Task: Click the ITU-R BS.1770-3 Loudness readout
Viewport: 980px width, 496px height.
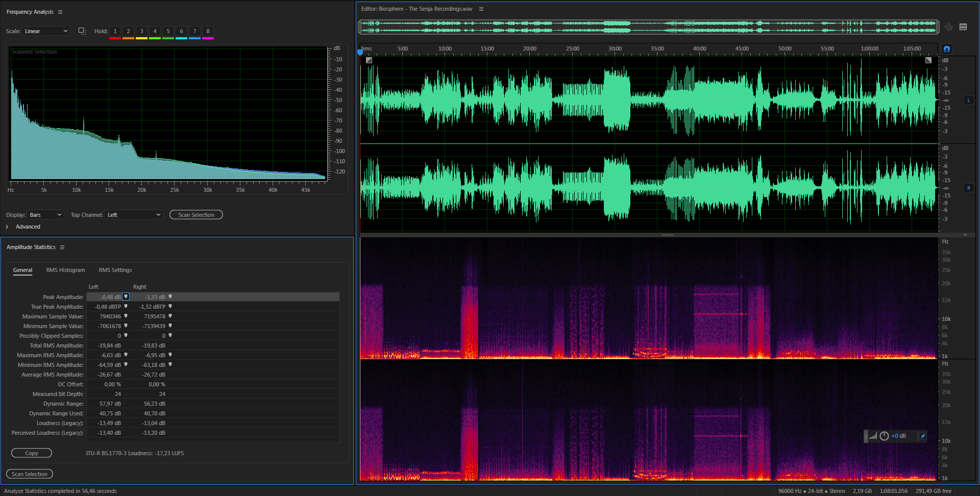Action: 135,453
